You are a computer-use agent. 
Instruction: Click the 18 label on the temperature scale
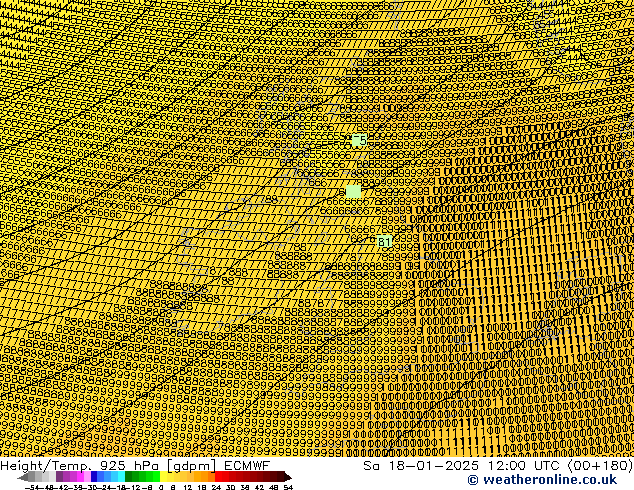point(202,487)
